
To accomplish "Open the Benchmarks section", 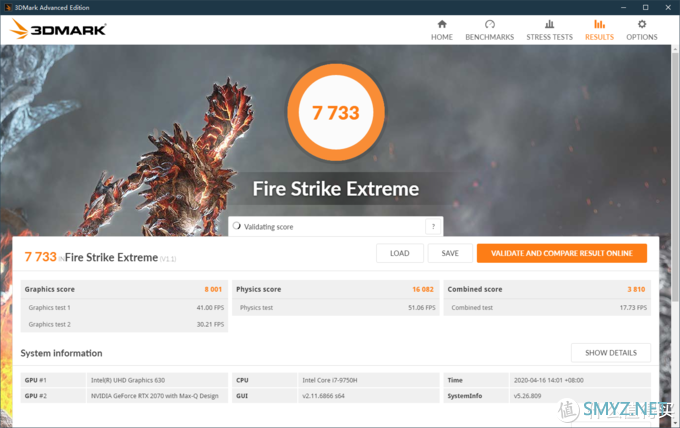I will click(x=489, y=29).
